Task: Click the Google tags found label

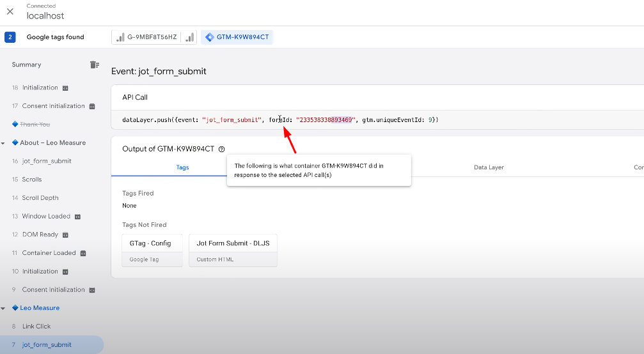Action: [56, 37]
